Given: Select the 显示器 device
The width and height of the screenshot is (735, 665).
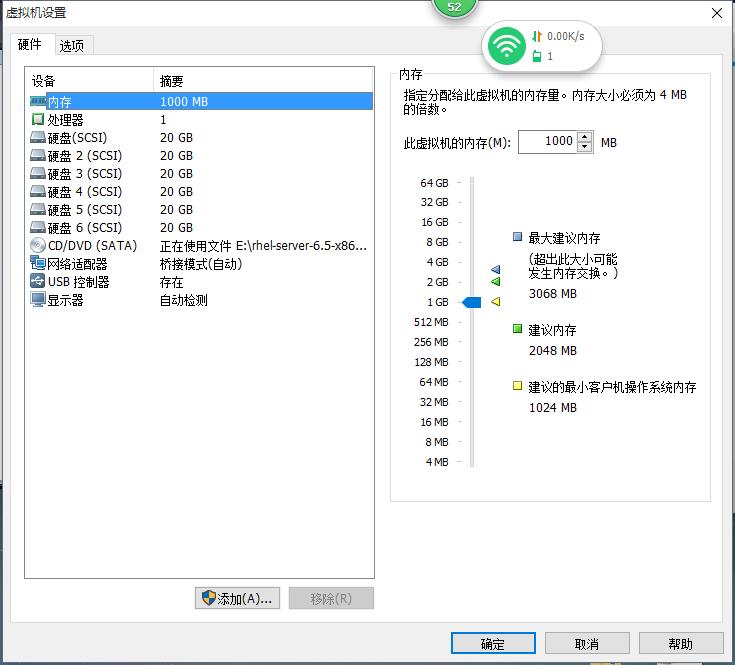Looking at the screenshot, I should tap(201, 300).
